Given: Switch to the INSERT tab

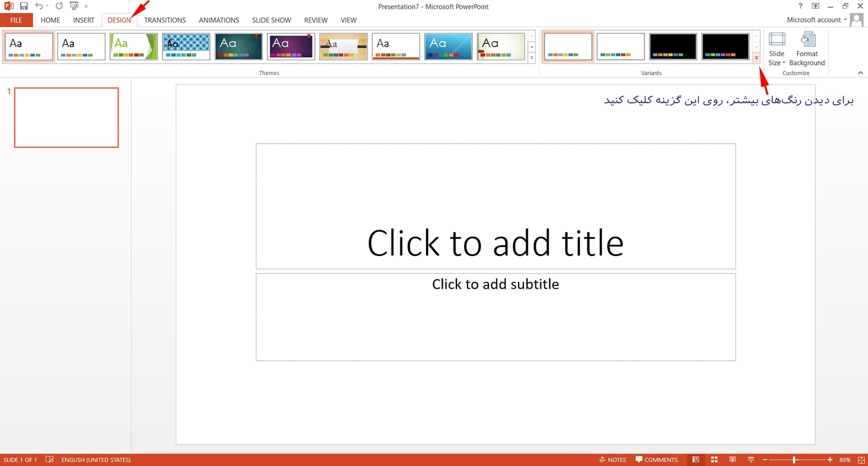Looking at the screenshot, I should pos(84,20).
